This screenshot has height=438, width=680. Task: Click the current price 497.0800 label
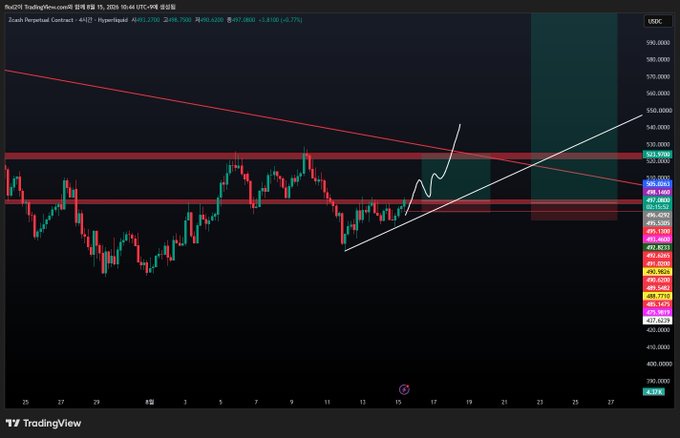657,200
